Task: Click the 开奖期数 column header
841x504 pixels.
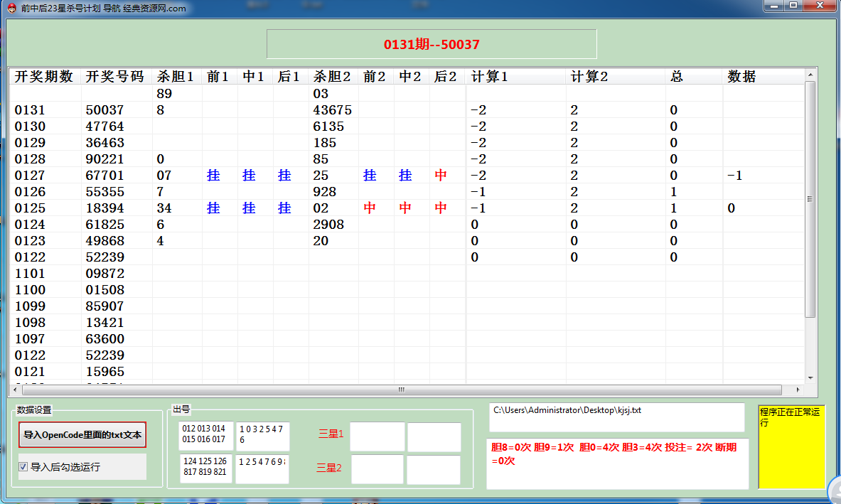Action: pyautogui.click(x=45, y=76)
